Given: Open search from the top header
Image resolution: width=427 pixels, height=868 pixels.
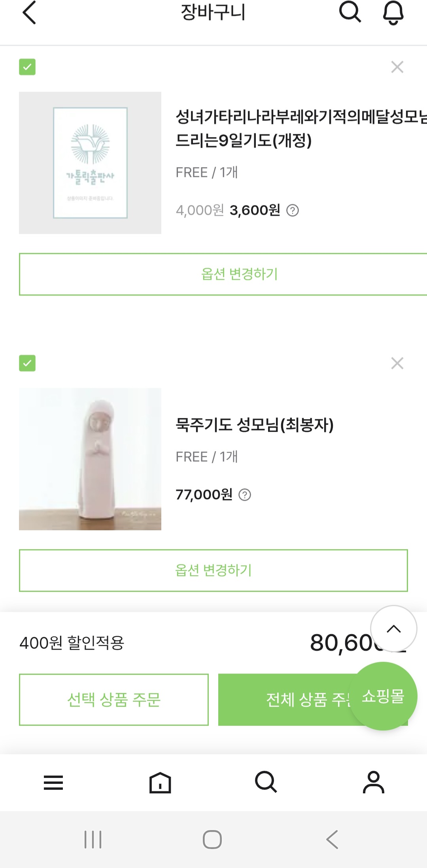Looking at the screenshot, I should tap(350, 12).
